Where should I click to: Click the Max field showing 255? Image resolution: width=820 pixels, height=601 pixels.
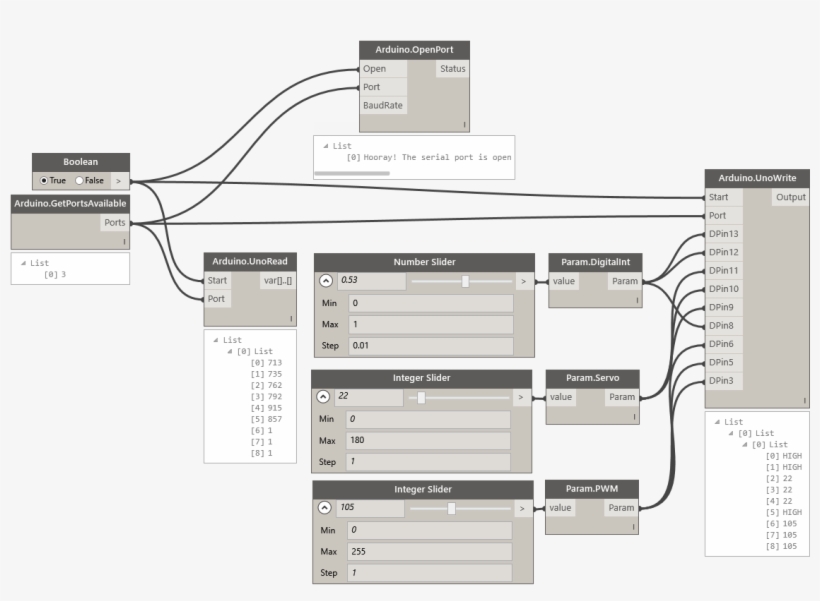point(430,551)
